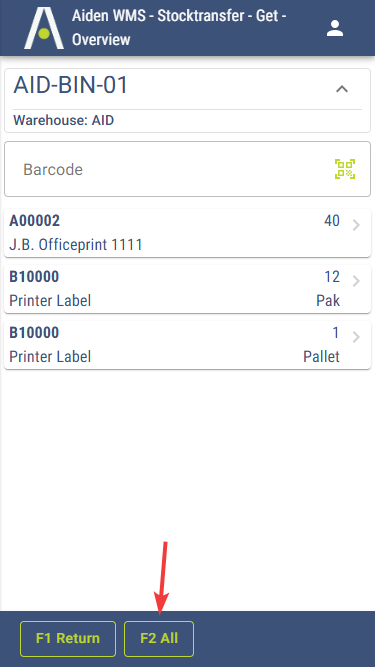
Task: Click the Pallet unit label
Action: [x=321, y=356]
